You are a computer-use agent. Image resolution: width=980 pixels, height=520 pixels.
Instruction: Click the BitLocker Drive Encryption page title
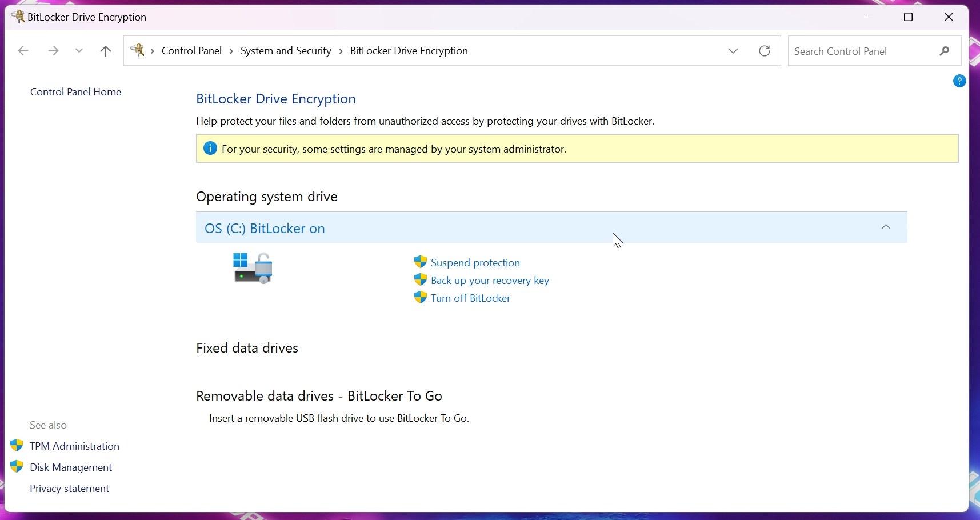click(276, 99)
